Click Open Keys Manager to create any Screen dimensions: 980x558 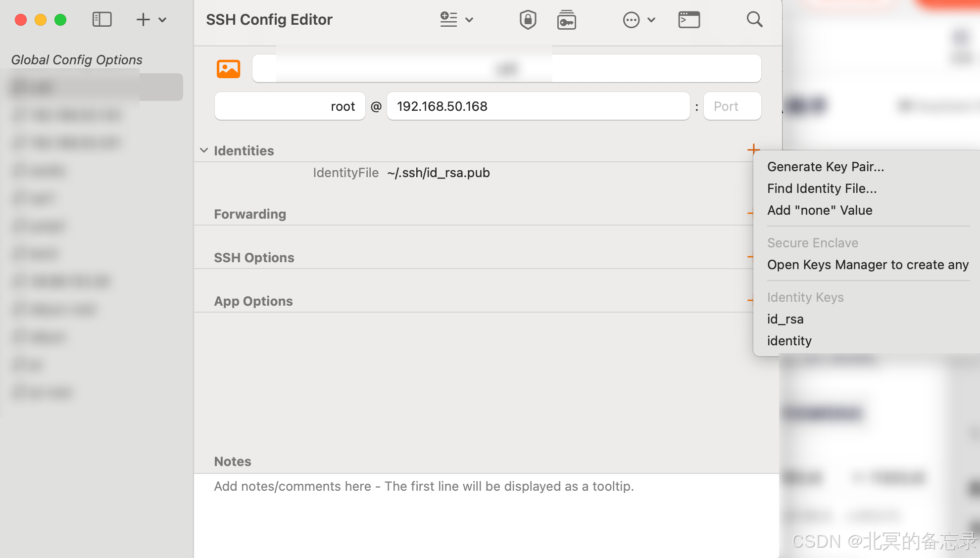[x=867, y=265]
